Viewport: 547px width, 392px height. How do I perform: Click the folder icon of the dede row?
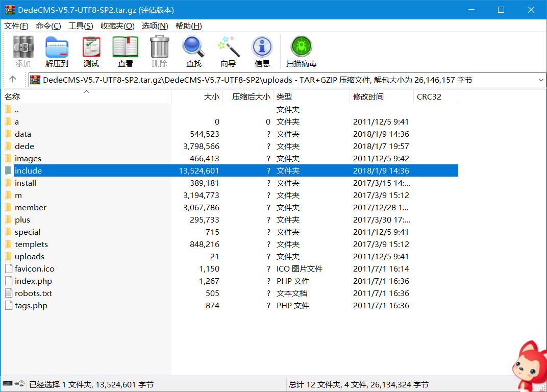click(x=8, y=146)
